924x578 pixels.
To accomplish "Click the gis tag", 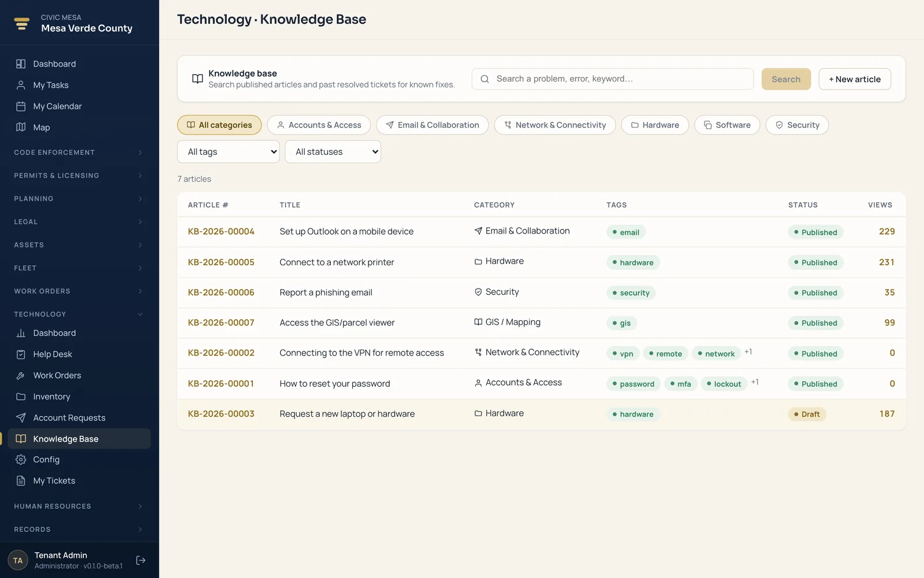I will (622, 323).
